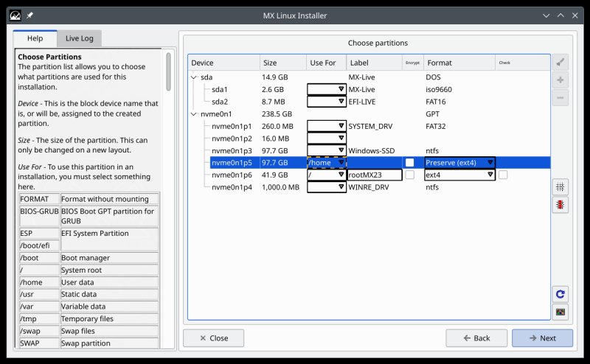Click the pin icon in title bar
This screenshot has width=590, height=364.
29,15
